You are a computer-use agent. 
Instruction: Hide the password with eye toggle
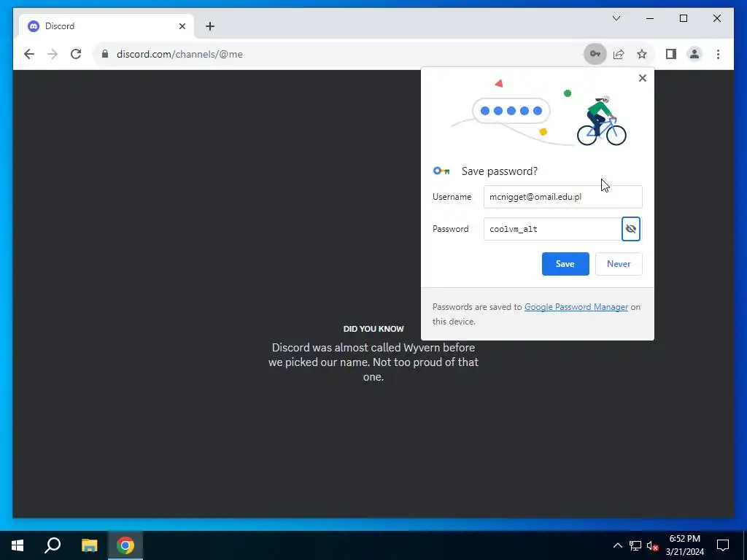(x=631, y=229)
